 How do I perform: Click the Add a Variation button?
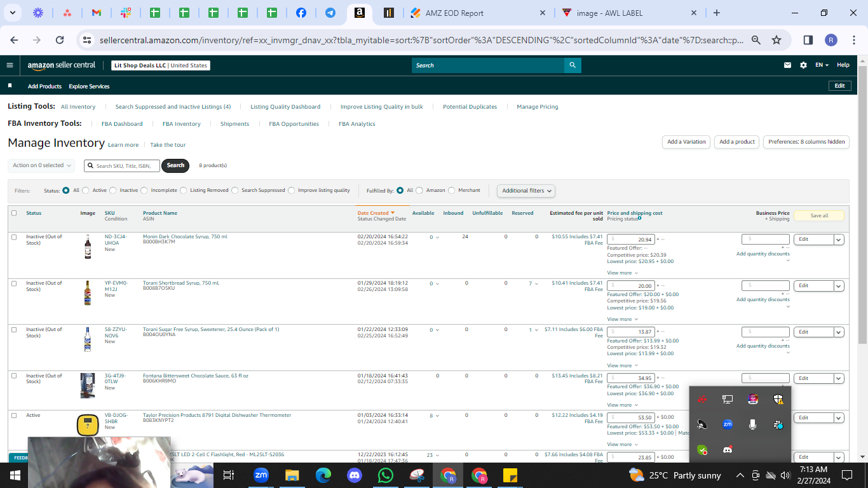click(x=686, y=142)
